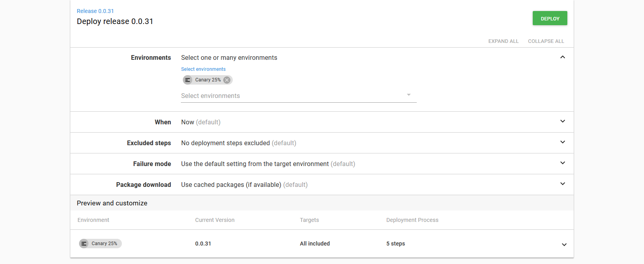This screenshot has width=644, height=264.
Task: Expand the Canary 25% preview row chevron
Action: (564, 245)
